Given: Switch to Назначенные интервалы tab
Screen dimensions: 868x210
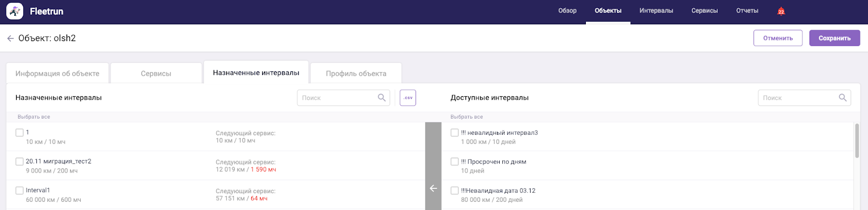Looking at the screenshot, I should pyautogui.click(x=256, y=73).
